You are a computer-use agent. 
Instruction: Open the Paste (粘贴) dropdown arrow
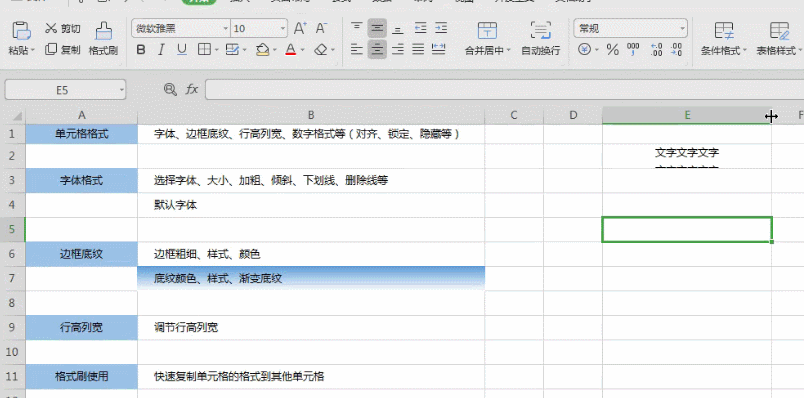33,51
